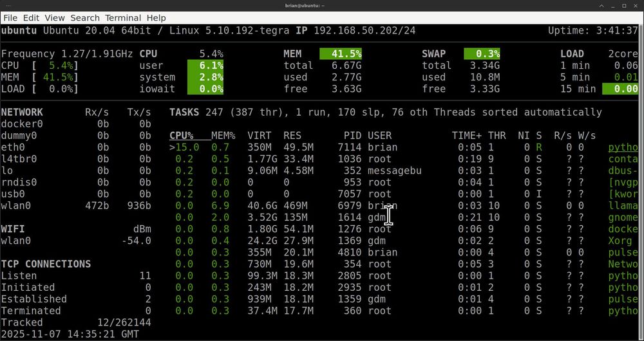Maximize the terminal window
Screen dimensions: 644x341
[624, 6]
